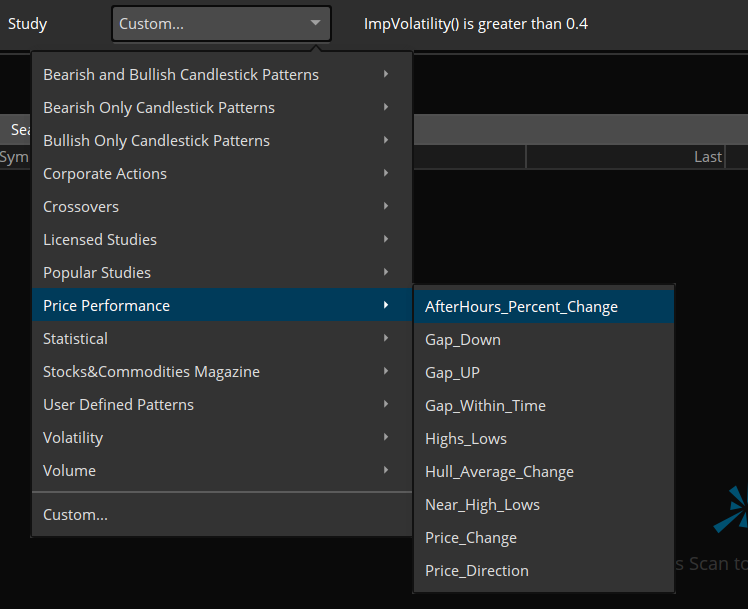
Task: Select Highs_Lows study
Action: pos(544,438)
